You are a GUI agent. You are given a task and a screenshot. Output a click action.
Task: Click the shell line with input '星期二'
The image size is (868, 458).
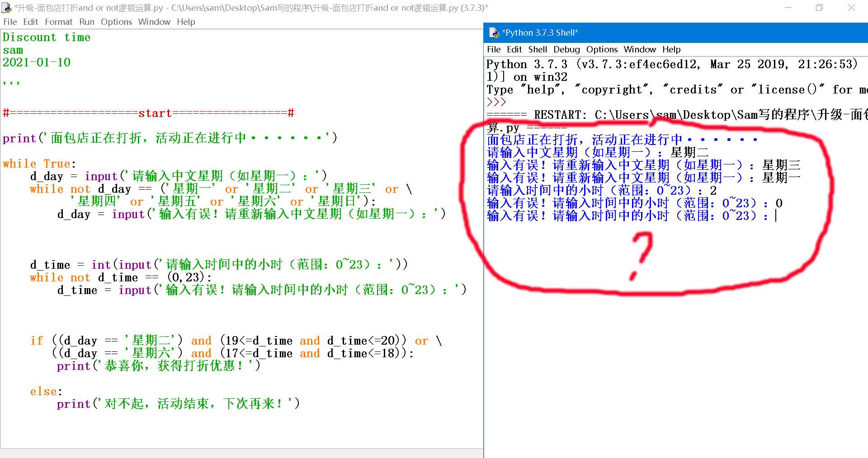click(598, 153)
